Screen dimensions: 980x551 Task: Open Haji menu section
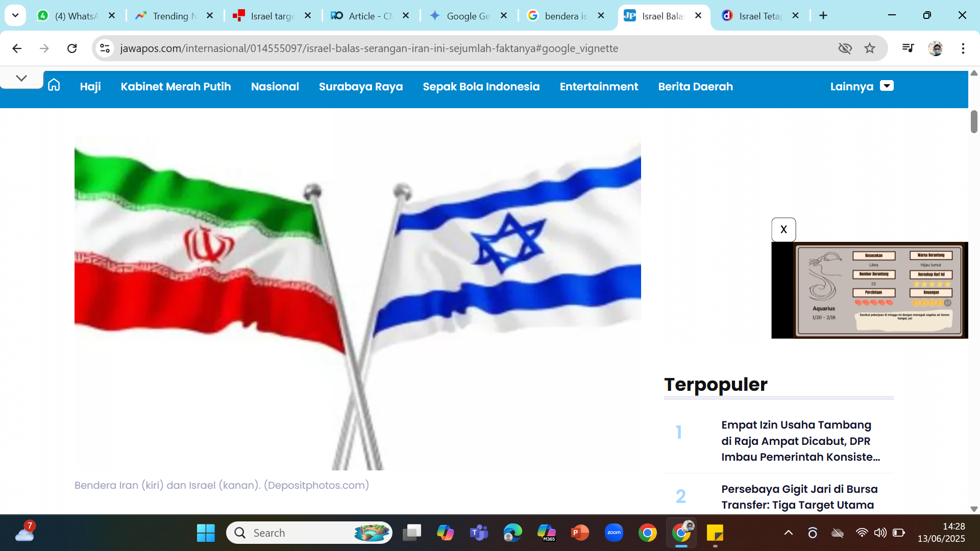pyautogui.click(x=90, y=86)
